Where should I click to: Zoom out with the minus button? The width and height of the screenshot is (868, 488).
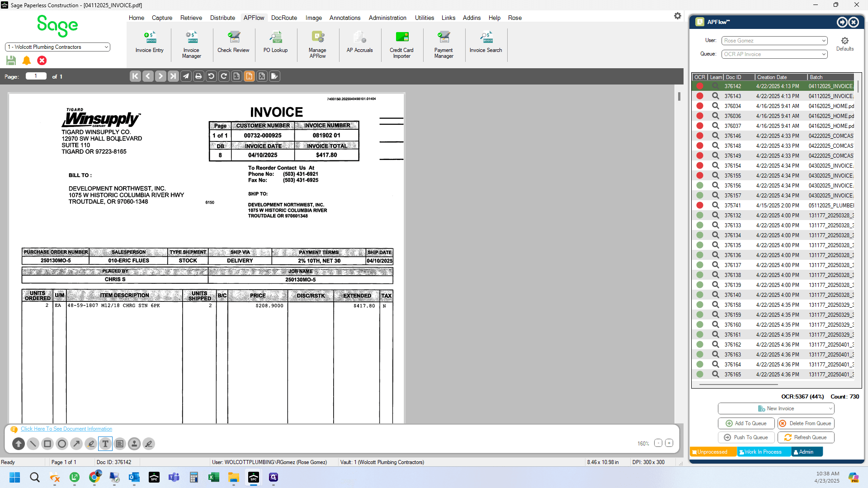658,443
